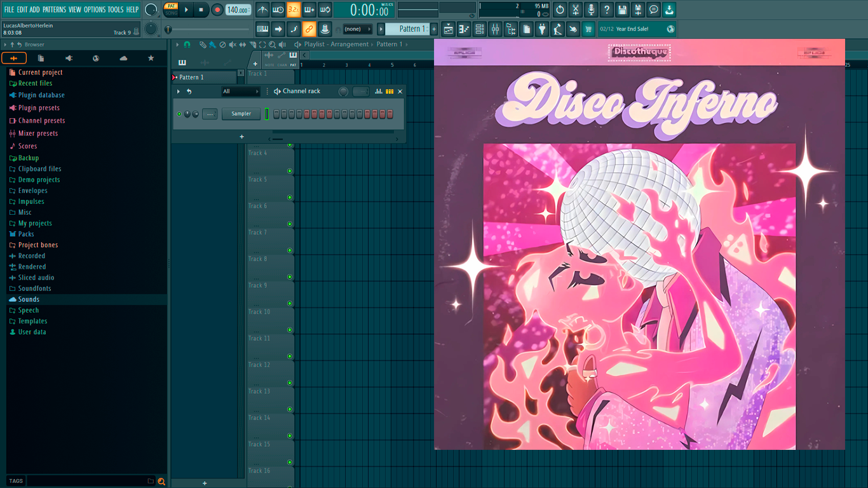The height and width of the screenshot is (488, 868).
Task: Open the Playlist view icon
Action: click(449, 29)
